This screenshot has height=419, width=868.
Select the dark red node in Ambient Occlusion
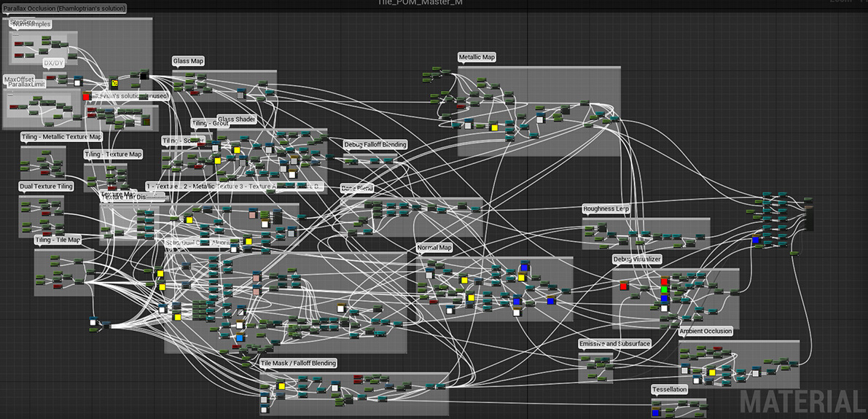click(x=718, y=349)
